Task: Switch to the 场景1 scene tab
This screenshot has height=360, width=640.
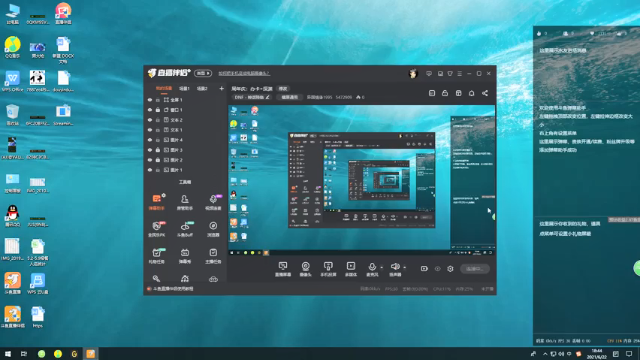Action: coord(184,89)
